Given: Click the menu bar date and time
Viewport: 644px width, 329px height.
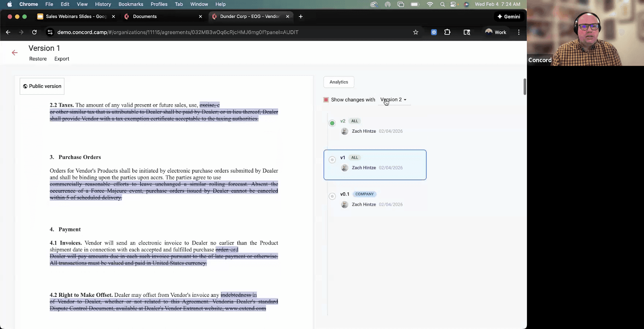Looking at the screenshot, I should coord(497,4).
